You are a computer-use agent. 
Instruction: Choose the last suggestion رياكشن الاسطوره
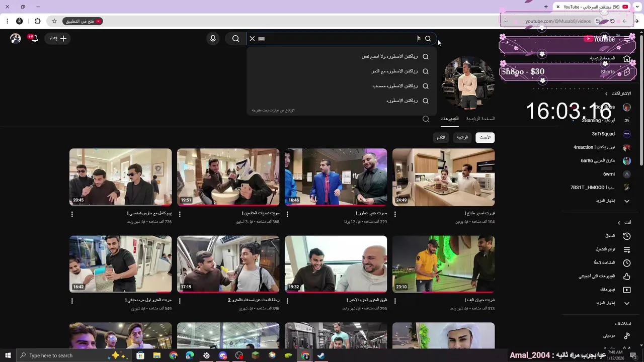[342, 101]
